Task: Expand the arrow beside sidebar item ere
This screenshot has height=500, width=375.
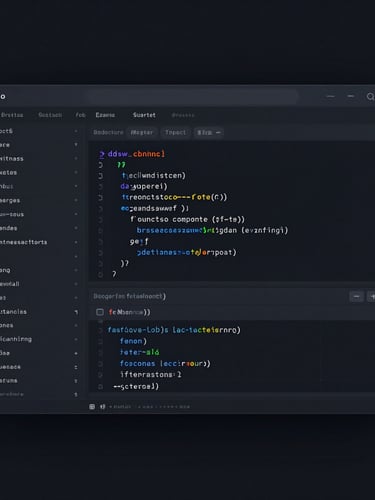Action: coord(76,145)
